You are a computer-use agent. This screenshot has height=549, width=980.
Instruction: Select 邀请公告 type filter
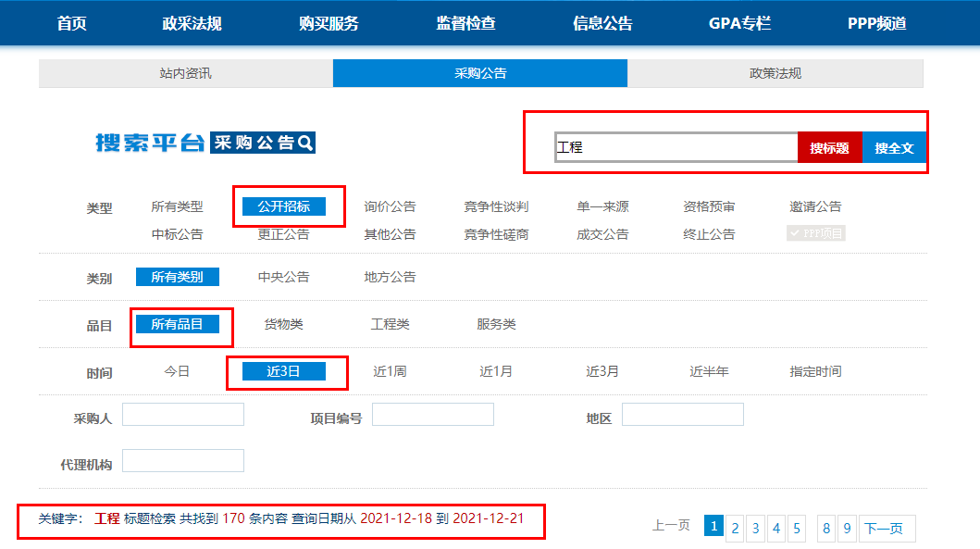tap(815, 206)
